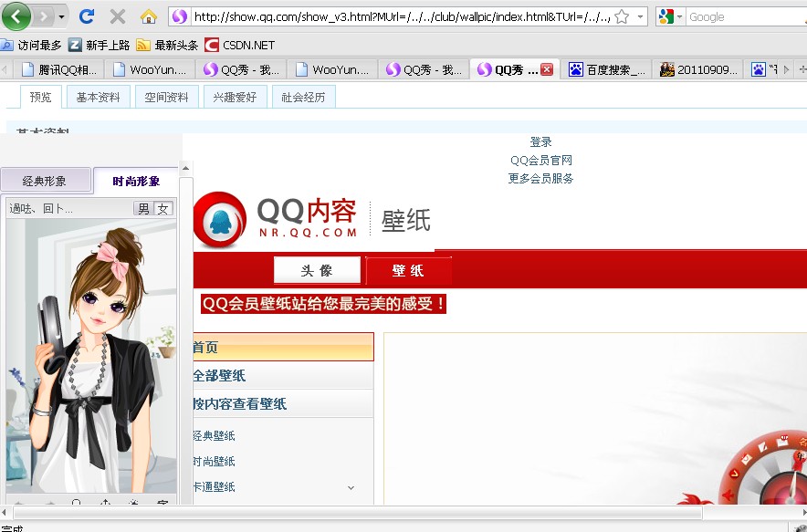The image size is (807, 532).
Task: Open the 访问最多 bookmark folder
Action: pyautogui.click(x=31, y=46)
